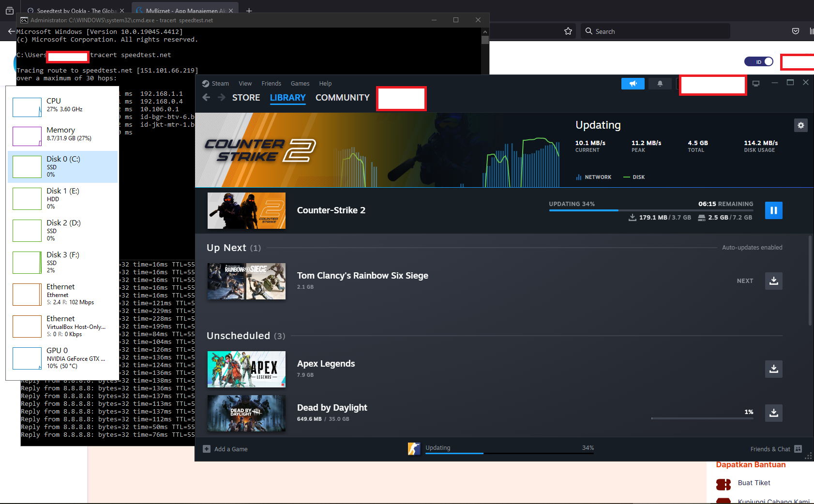Click the plus icon next to Add a Game

[206, 449]
